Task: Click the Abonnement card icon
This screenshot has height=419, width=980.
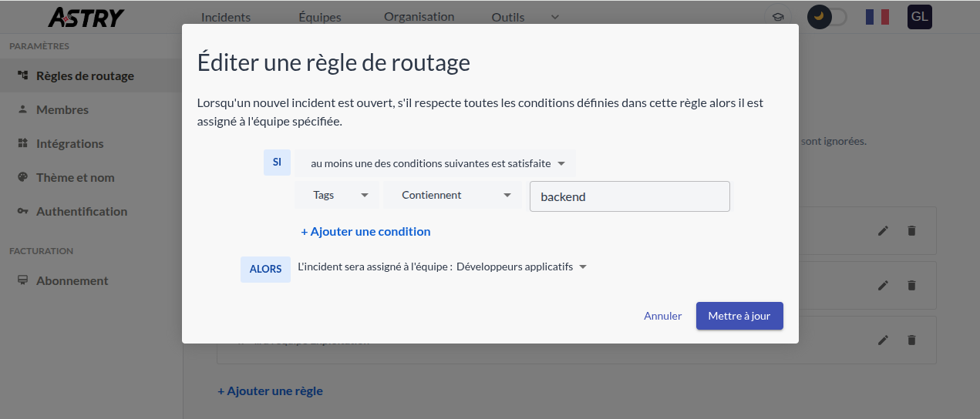Action: pos(22,280)
